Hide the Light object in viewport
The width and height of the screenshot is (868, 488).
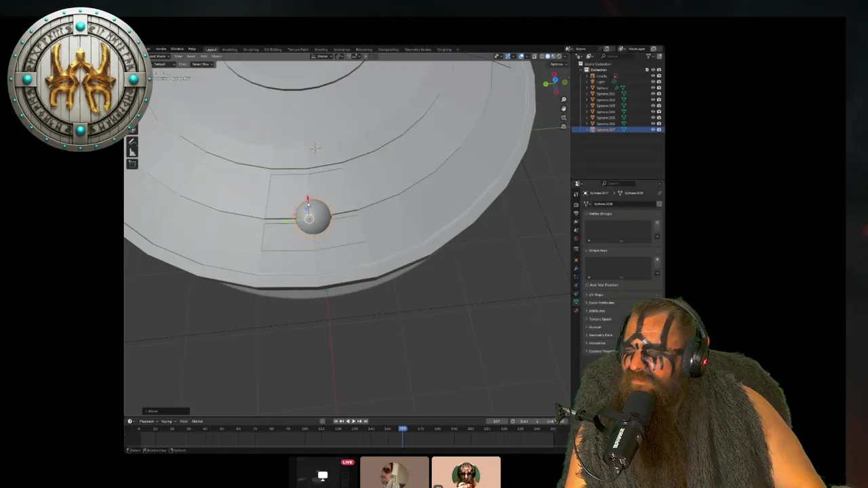click(653, 81)
